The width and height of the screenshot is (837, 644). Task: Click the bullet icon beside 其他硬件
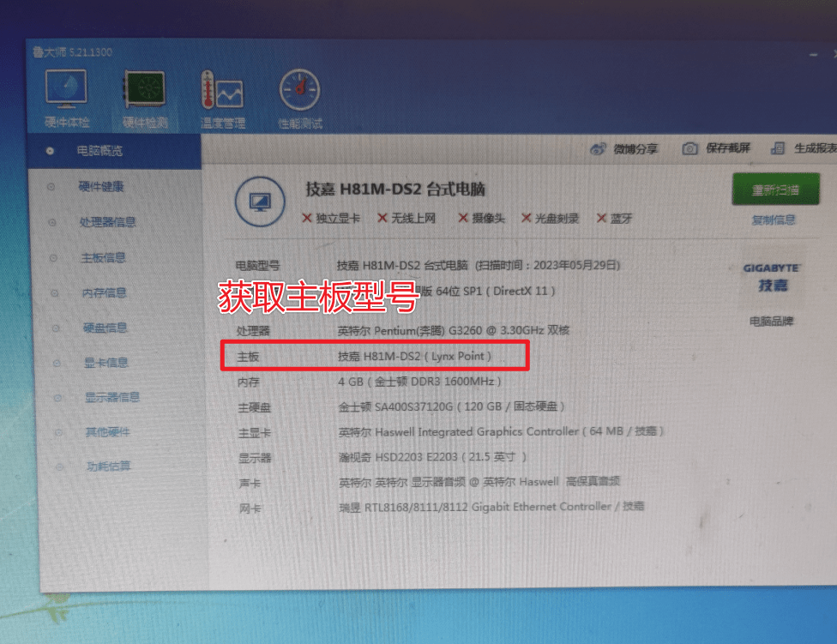(x=58, y=432)
